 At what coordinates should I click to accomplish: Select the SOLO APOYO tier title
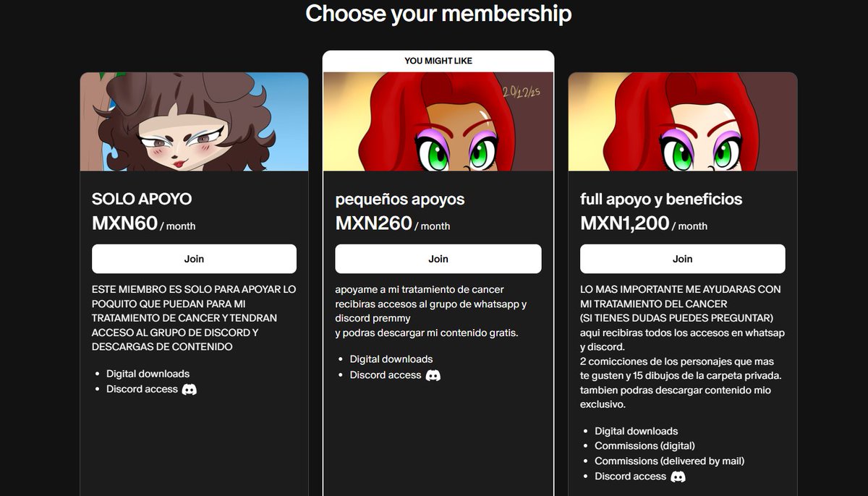pos(142,199)
